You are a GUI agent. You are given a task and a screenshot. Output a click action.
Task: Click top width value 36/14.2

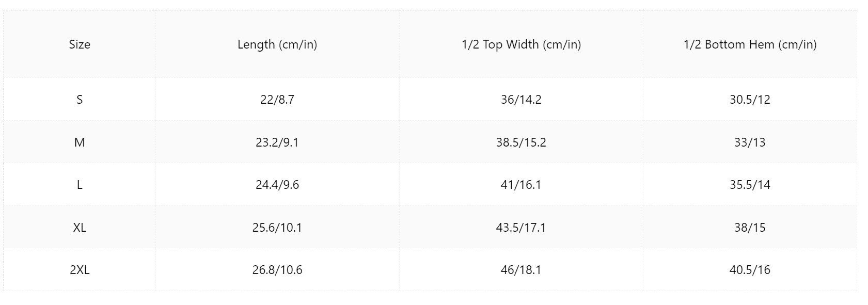(x=521, y=100)
